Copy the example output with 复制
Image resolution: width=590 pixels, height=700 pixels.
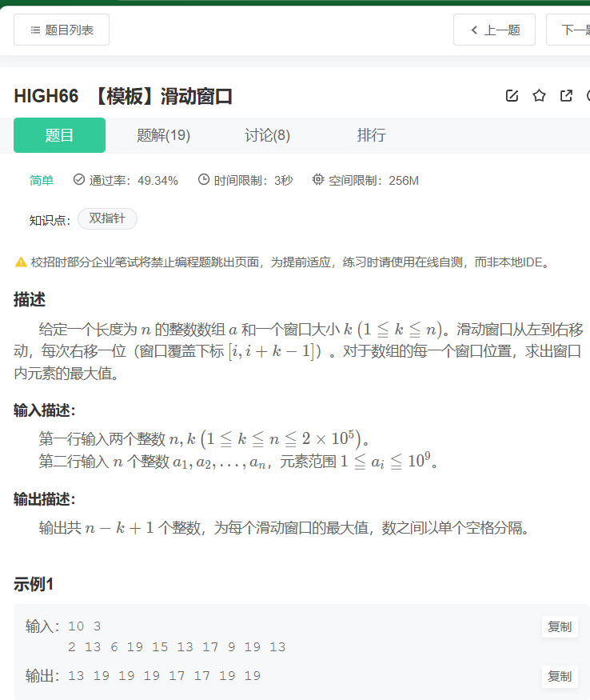560,676
